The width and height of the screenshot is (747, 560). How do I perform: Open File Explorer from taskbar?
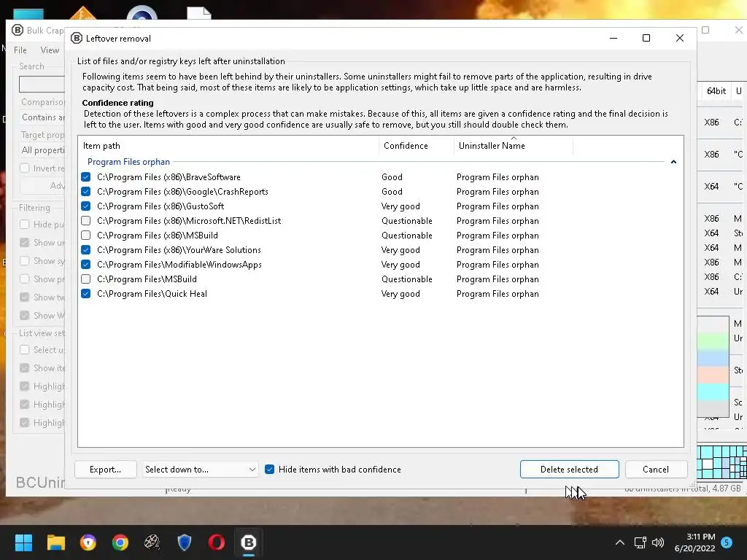55,542
